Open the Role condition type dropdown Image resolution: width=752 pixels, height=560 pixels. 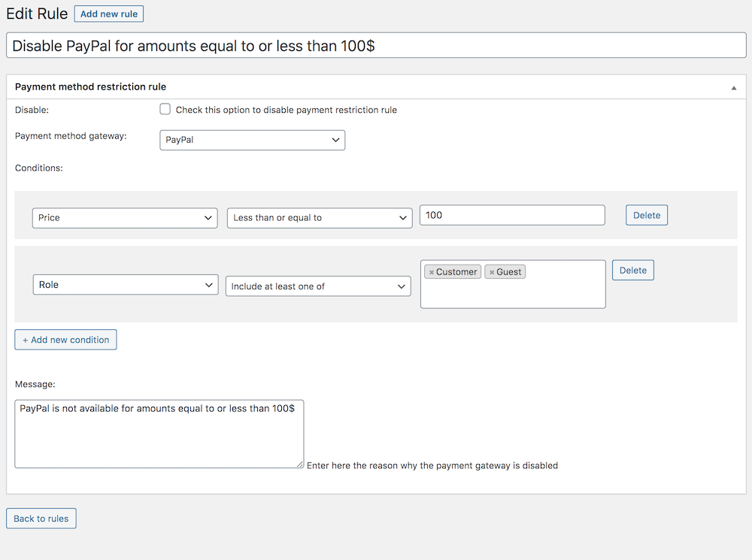pos(125,285)
